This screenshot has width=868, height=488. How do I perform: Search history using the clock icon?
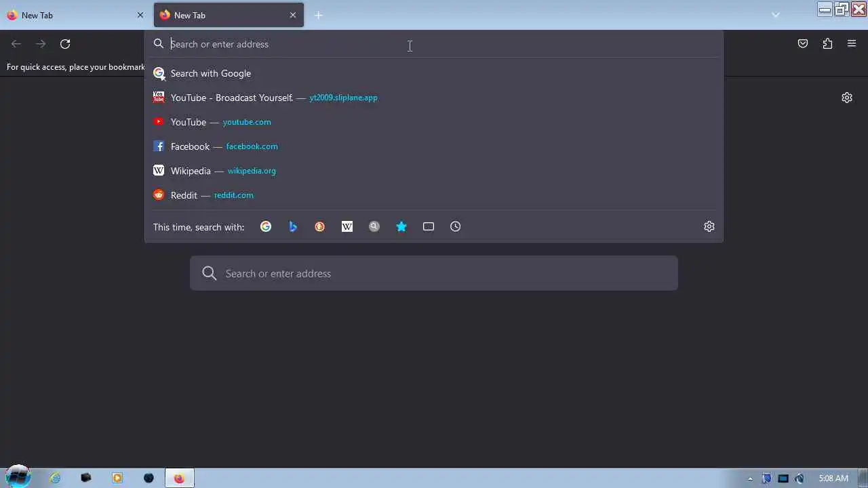(456, 226)
